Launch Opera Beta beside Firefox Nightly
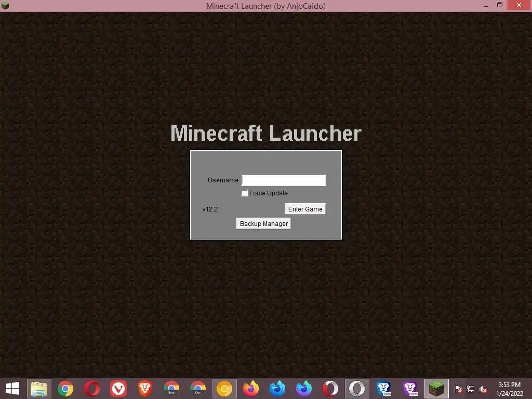 [330, 389]
